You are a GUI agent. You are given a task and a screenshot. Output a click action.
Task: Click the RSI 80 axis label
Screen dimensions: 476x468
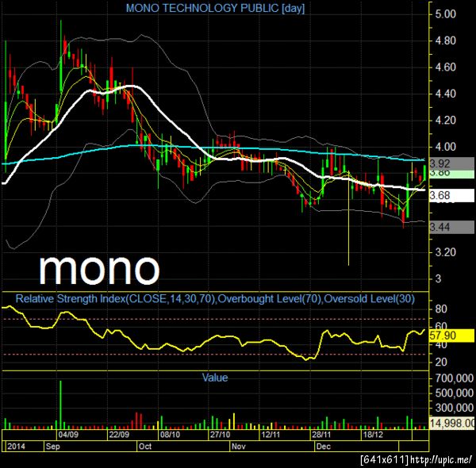click(x=441, y=309)
